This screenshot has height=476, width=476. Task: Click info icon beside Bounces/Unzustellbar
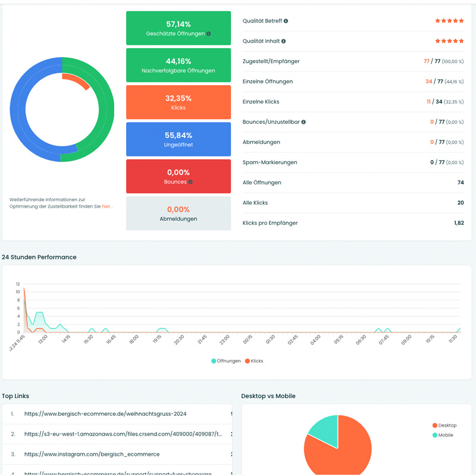pyautogui.click(x=303, y=122)
